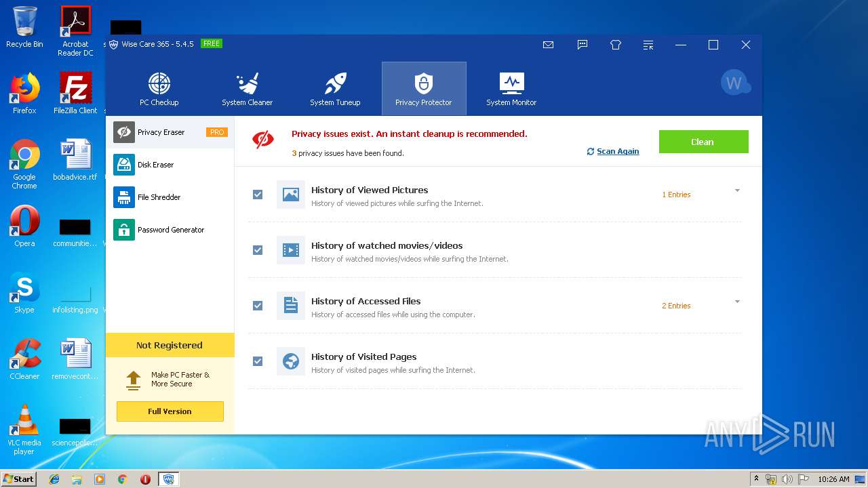Open the skin shirt icon in titlebar
The height and width of the screenshot is (488, 868).
[616, 45]
